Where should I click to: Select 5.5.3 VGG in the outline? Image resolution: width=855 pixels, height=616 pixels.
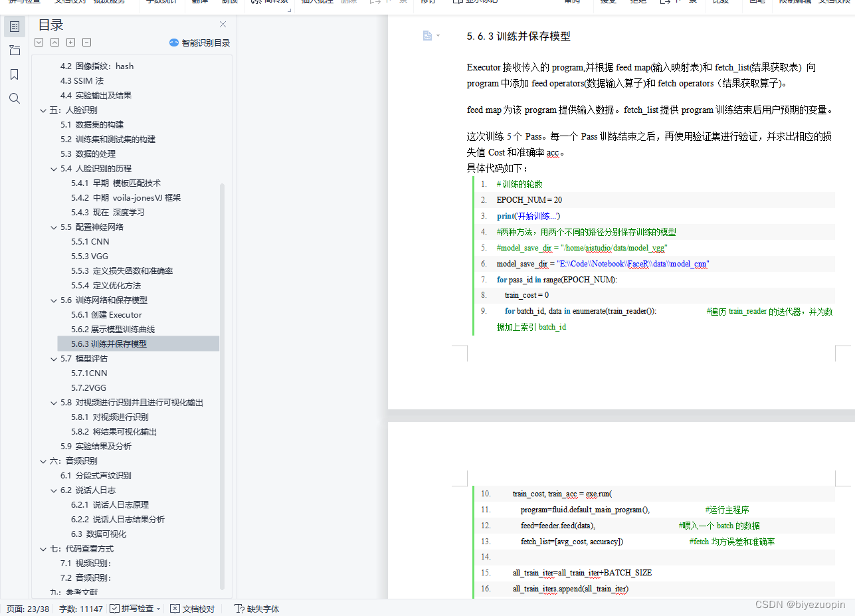coord(90,257)
